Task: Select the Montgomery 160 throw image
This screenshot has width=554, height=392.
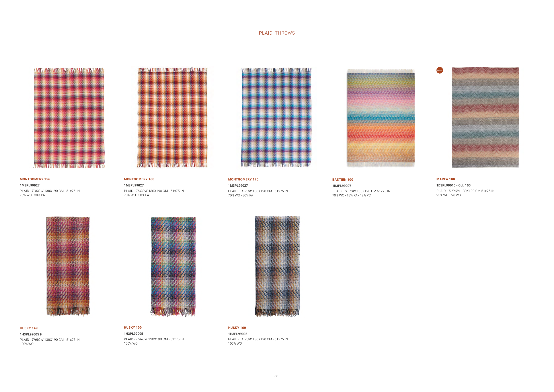Action: [x=172, y=117]
